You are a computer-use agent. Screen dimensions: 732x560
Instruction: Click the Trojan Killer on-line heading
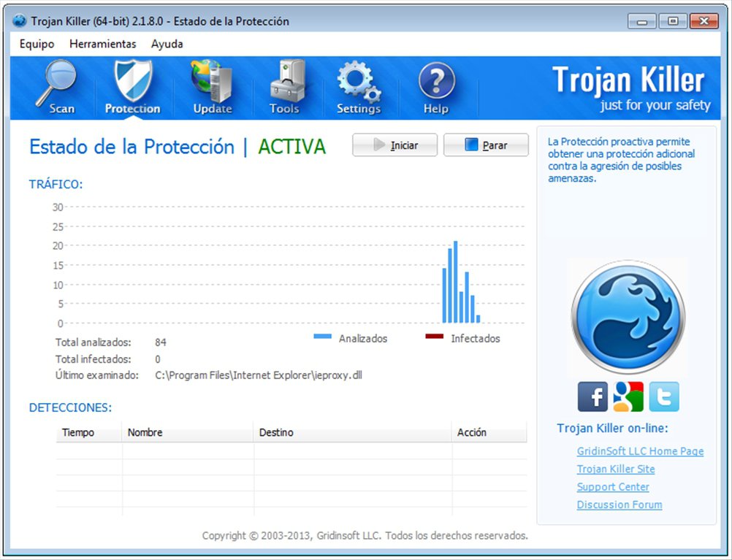(x=612, y=429)
